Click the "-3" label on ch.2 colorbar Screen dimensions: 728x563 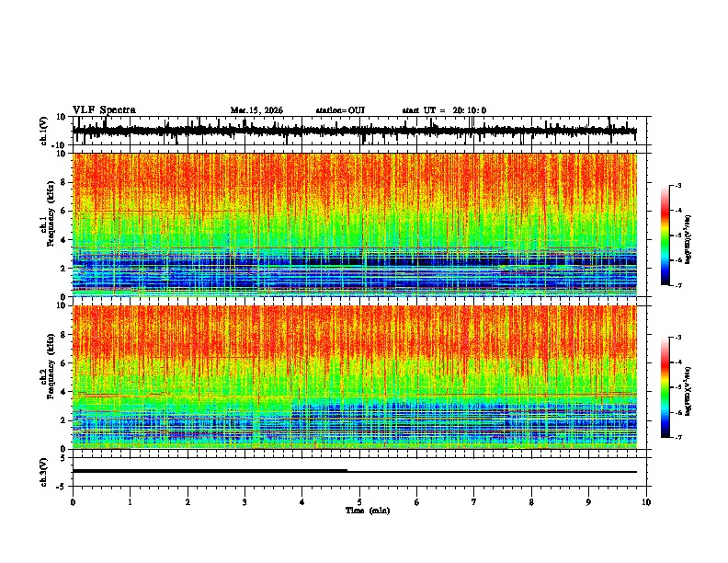tap(678, 338)
